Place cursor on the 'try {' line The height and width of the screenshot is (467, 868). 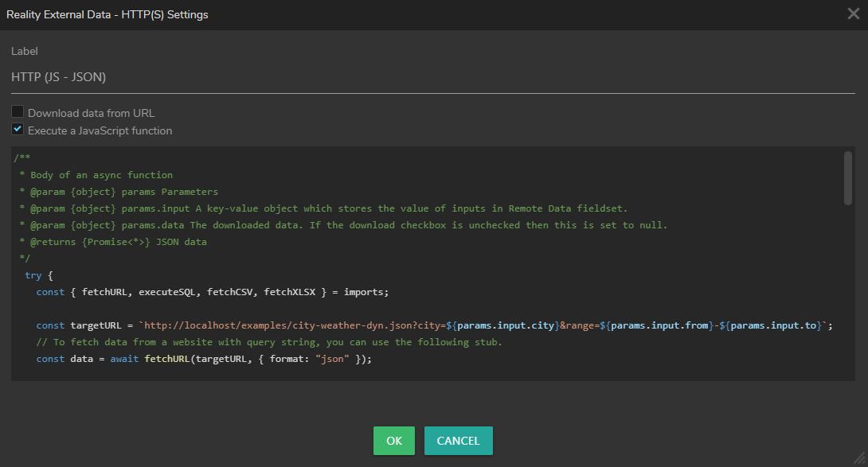pos(39,275)
